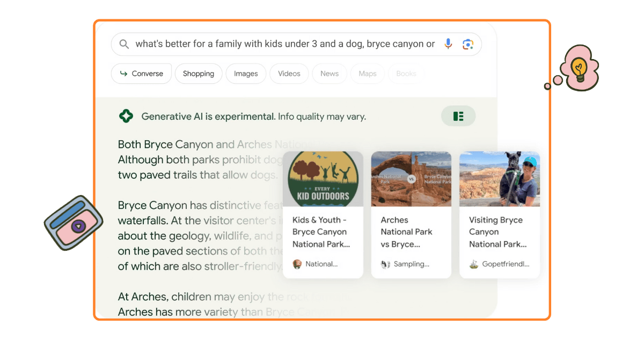The height and width of the screenshot is (340, 644).
Task: Switch to the Maps filter
Action: coord(368,74)
